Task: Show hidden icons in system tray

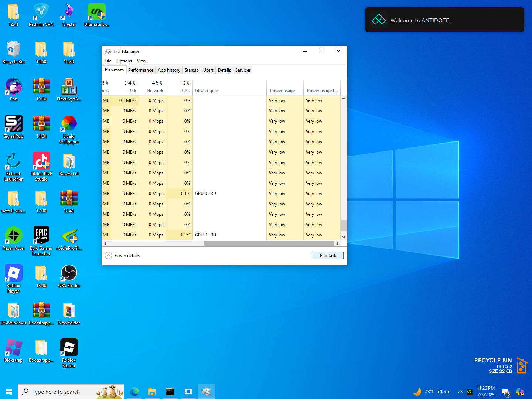Action: (x=460, y=392)
